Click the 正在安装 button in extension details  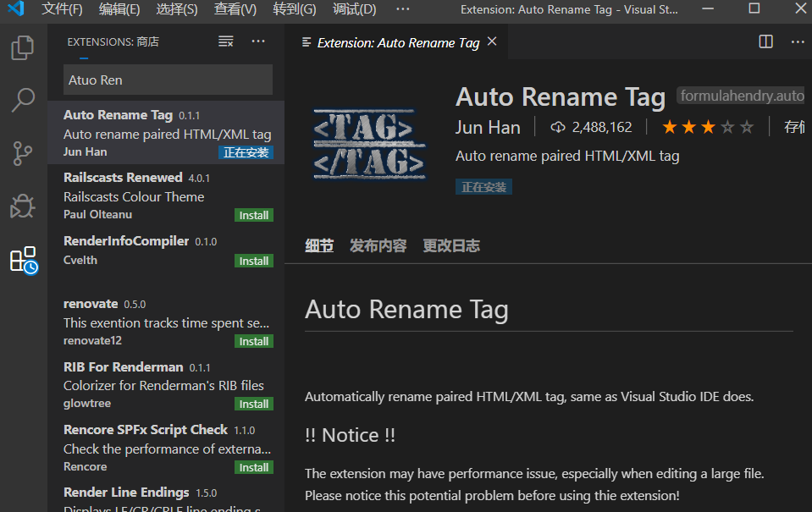coord(483,187)
